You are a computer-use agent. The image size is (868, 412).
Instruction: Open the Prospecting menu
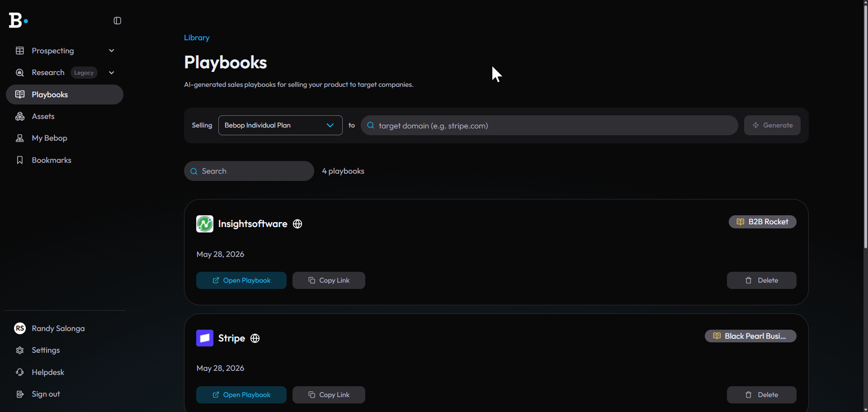65,51
